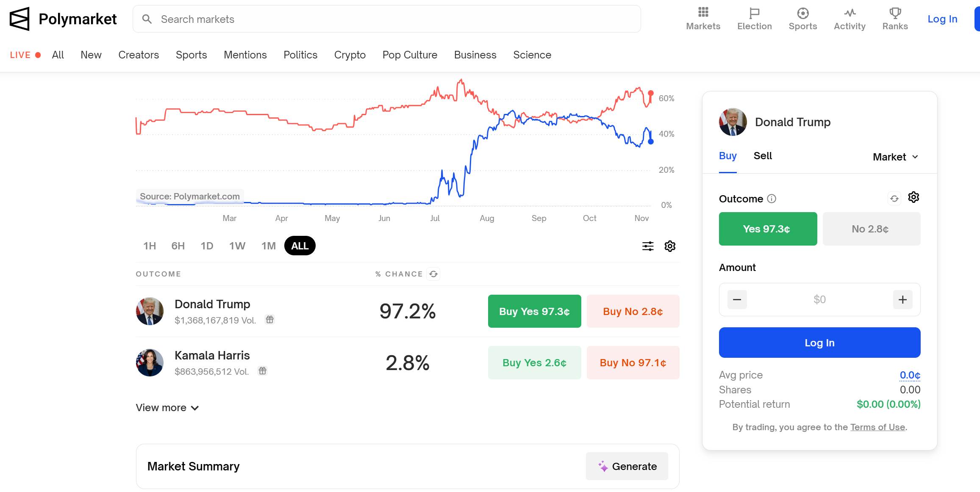Open the Activity pulse icon
Viewport: 980px width, 492px height.
coord(850,13)
